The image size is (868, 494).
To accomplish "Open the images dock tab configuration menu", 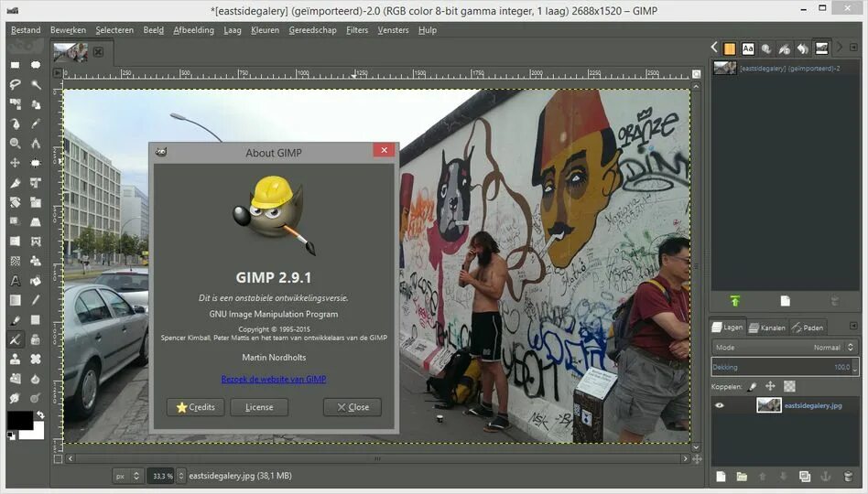I will [x=853, y=48].
